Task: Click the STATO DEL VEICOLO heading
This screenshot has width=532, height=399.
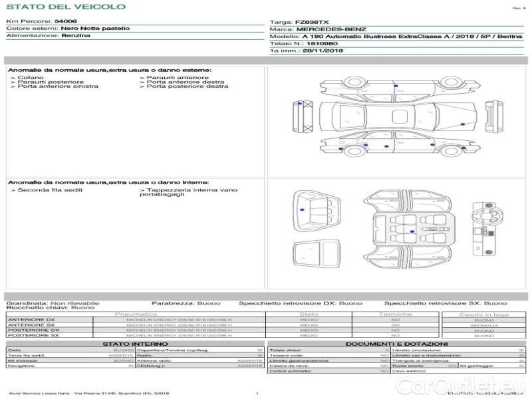Action: (66, 7)
